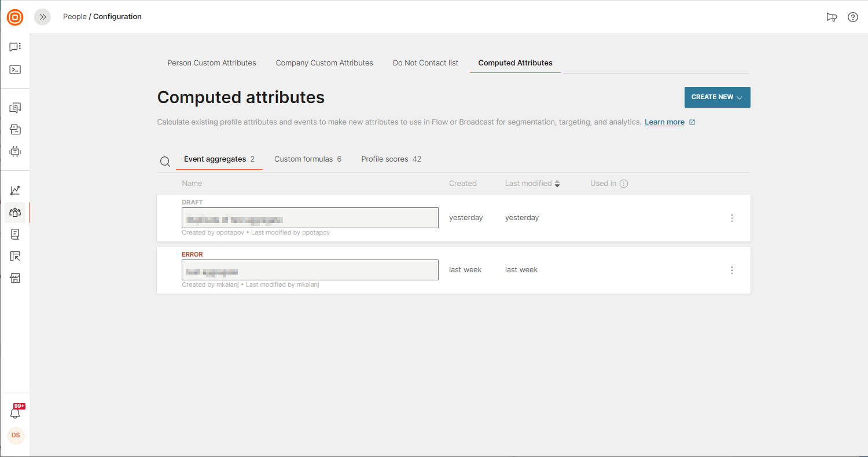868x457 pixels.
Task: Open three-dot menu for ERROR attribute
Action: pos(731,270)
